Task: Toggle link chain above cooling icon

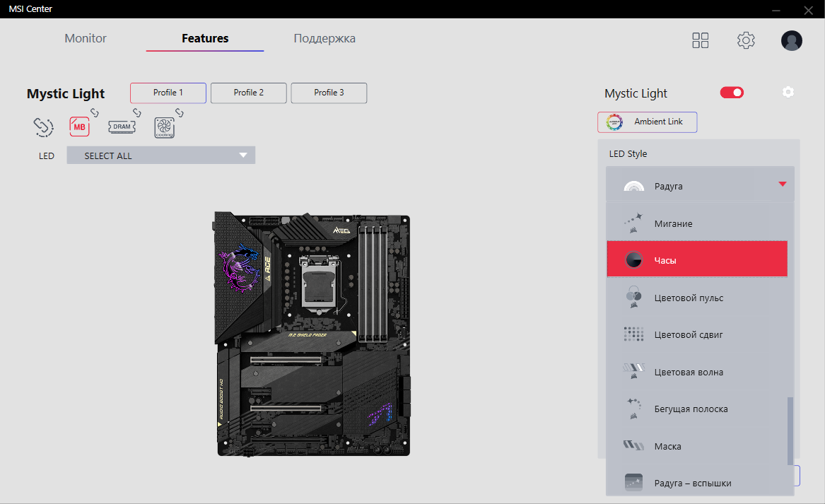Action: click(180, 112)
